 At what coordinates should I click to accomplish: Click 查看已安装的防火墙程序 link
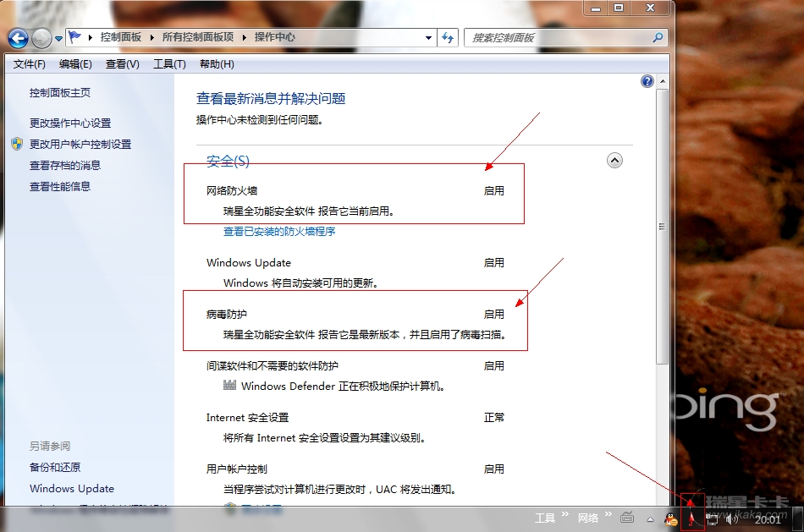pos(279,232)
